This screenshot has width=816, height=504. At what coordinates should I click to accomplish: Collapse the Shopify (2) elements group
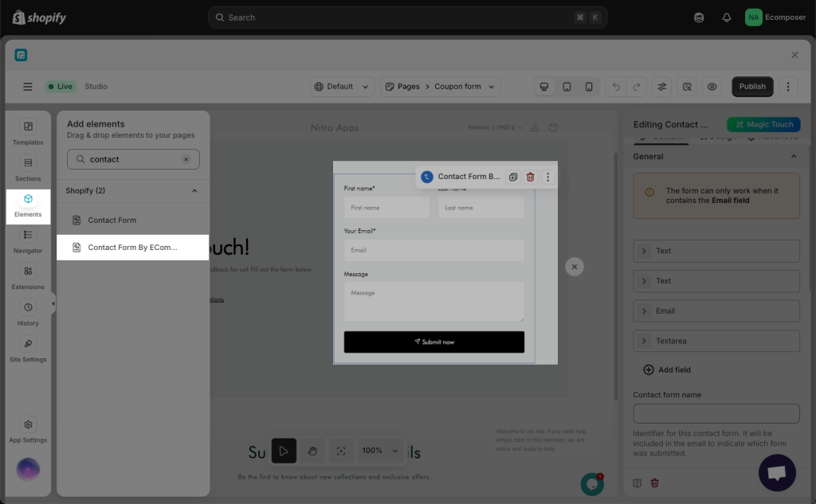point(194,191)
